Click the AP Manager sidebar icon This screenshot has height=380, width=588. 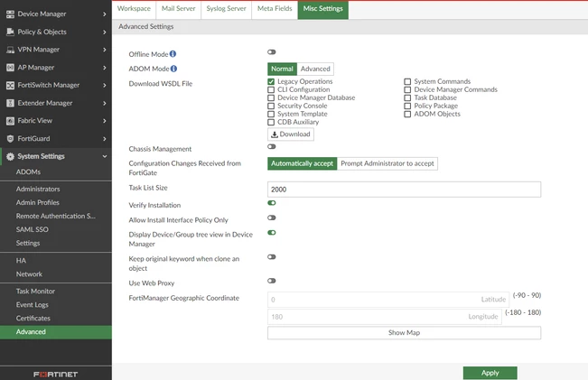pos(10,68)
